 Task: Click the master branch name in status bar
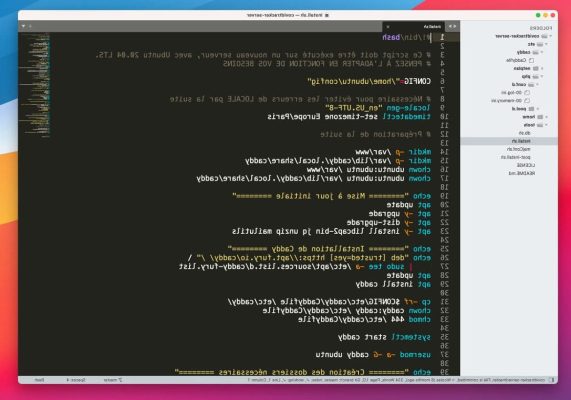[x=110, y=380]
